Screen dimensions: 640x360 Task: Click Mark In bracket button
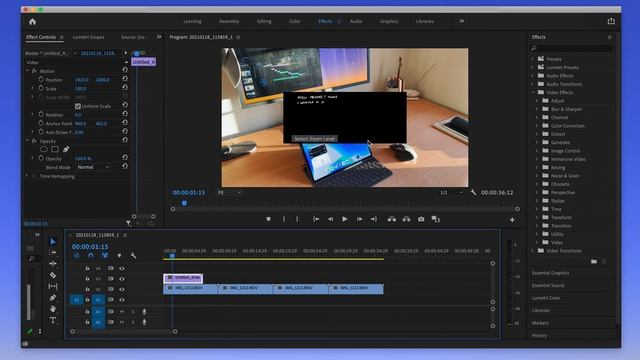click(x=284, y=219)
